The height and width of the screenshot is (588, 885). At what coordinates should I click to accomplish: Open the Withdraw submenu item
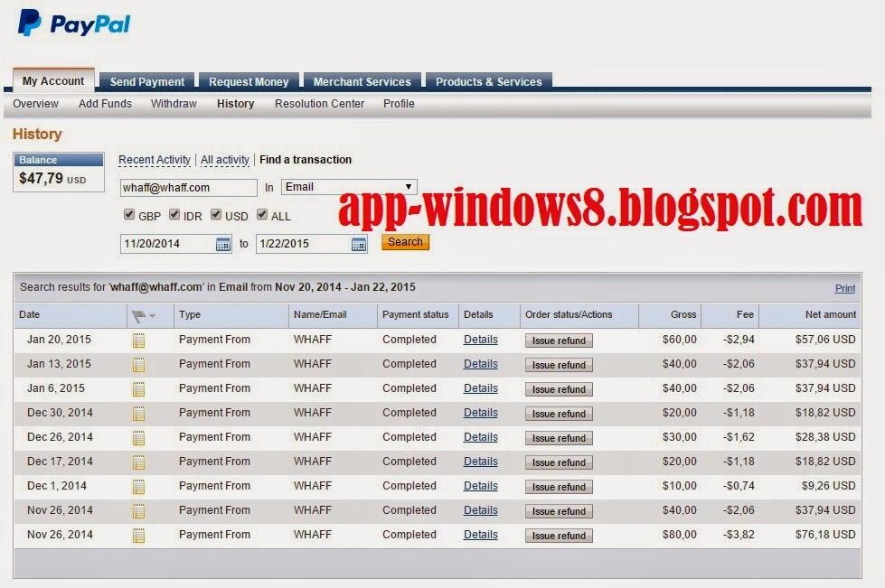tap(174, 104)
